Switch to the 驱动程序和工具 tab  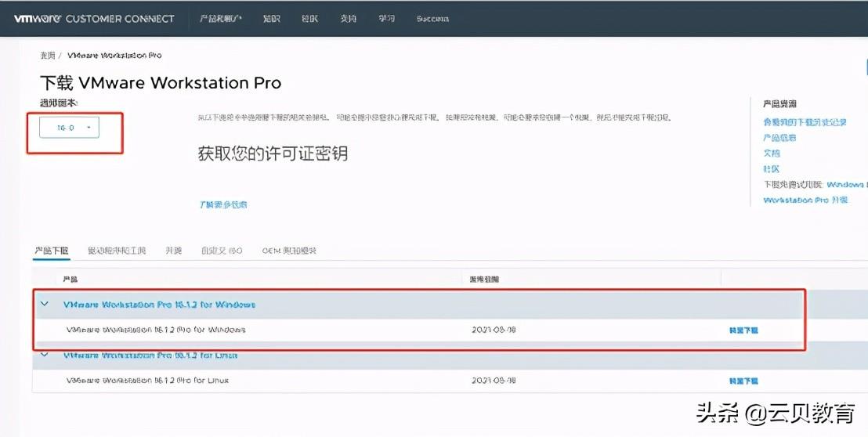(x=117, y=251)
